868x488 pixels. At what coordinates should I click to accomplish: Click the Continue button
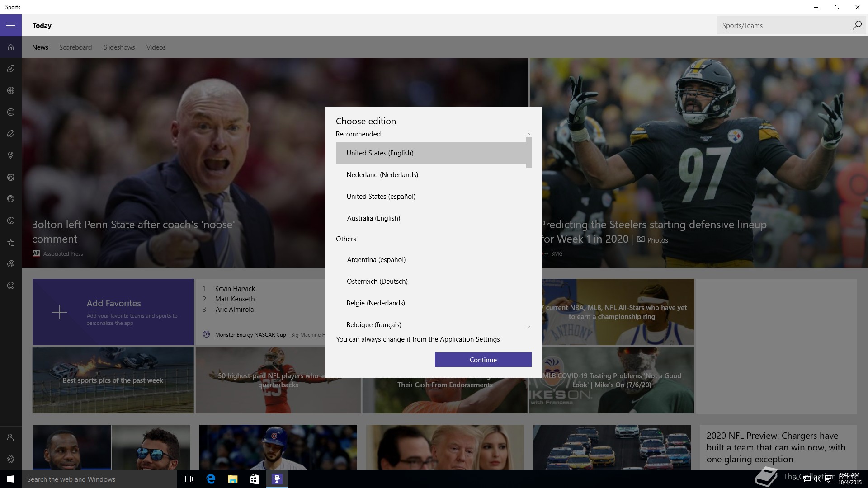pos(483,360)
